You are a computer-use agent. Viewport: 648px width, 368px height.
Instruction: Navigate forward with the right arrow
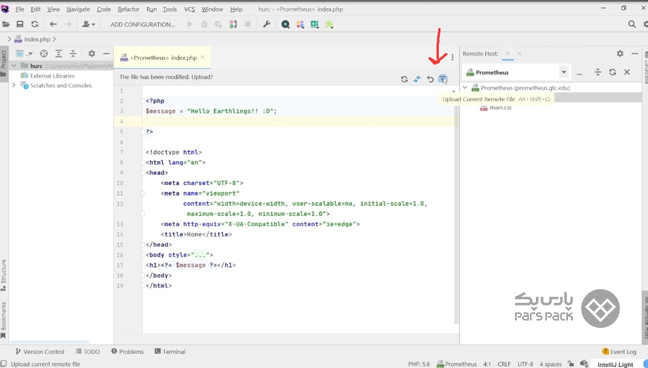pyautogui.click(x=68, y=24)
